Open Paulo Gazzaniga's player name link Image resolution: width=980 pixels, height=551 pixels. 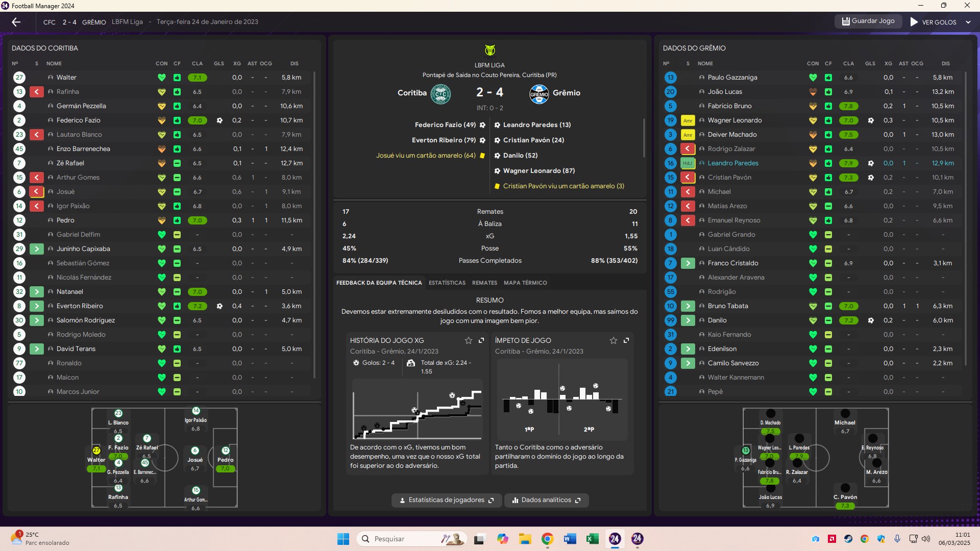click(732, 78)
